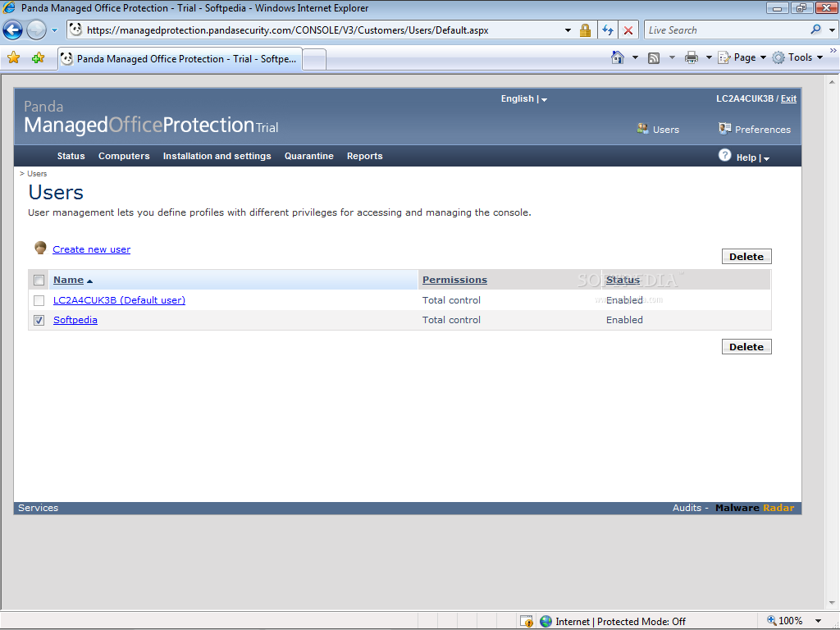Click the Home icon in the toolbar
The image size is (840, 630).
point(618,57)
